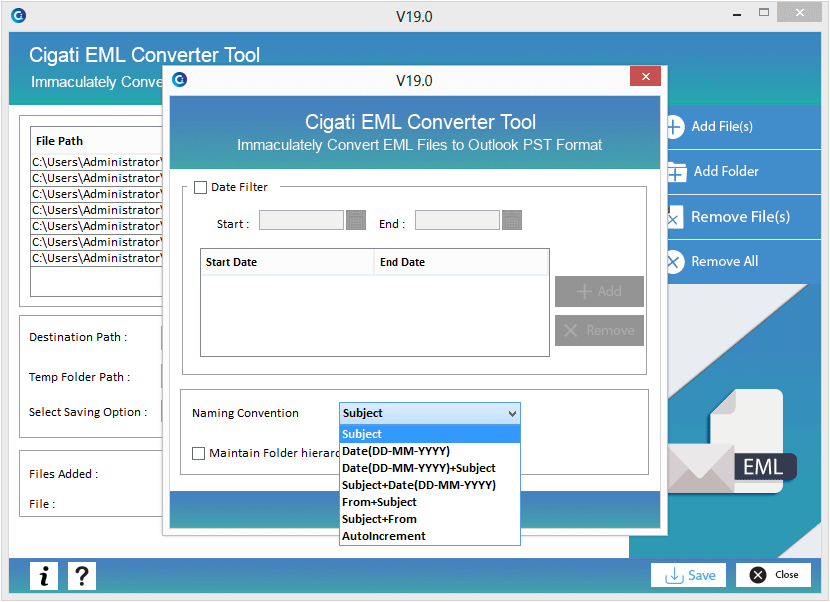The image size is (830, 602).
Task: Enable the Date Filter checkbox
Action: (201, 187)
